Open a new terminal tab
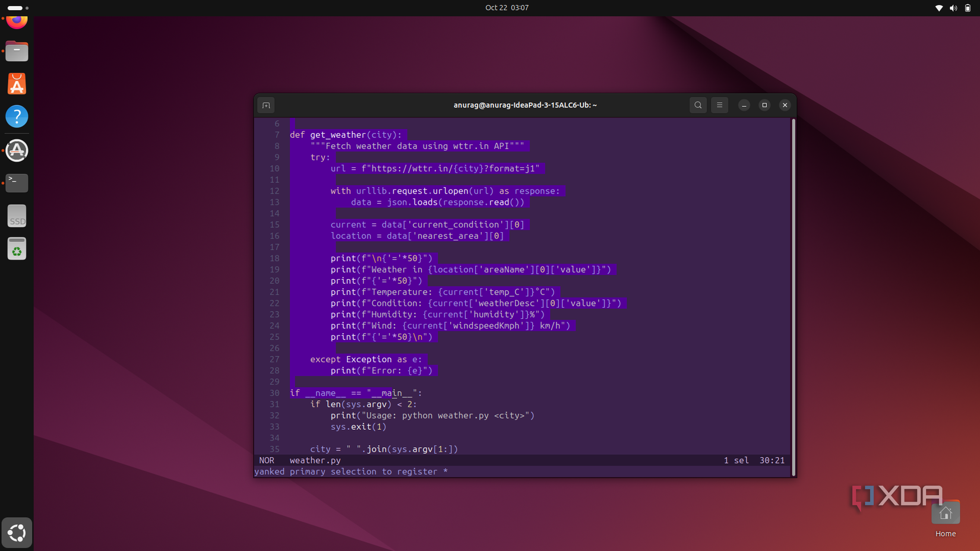Viewport: 980px width, 551px height. 266,105
